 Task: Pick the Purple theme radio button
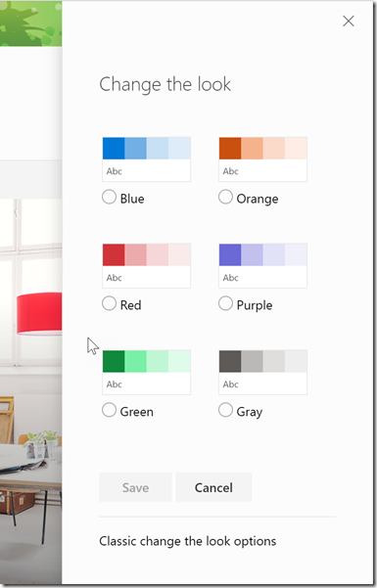coord(225,303)
